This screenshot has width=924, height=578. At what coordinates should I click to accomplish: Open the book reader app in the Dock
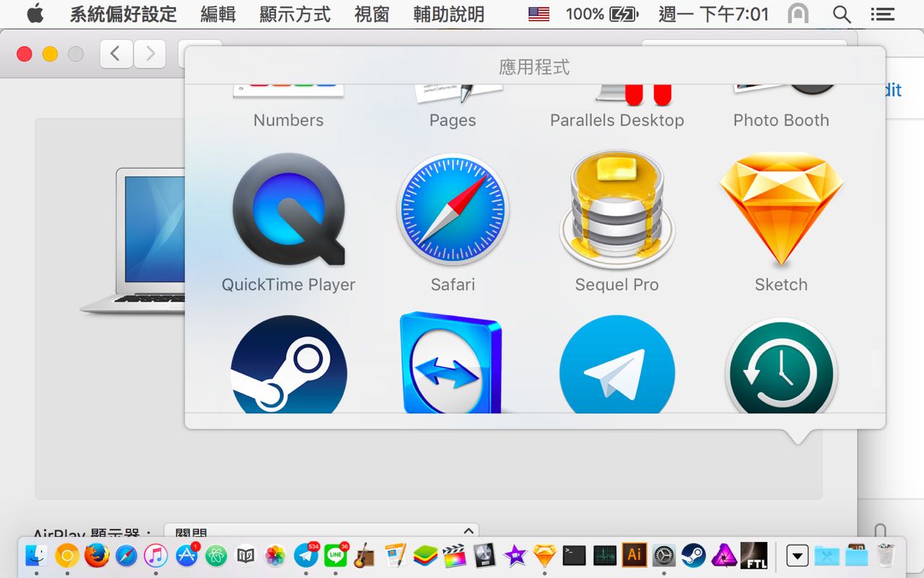coord(245,555)
